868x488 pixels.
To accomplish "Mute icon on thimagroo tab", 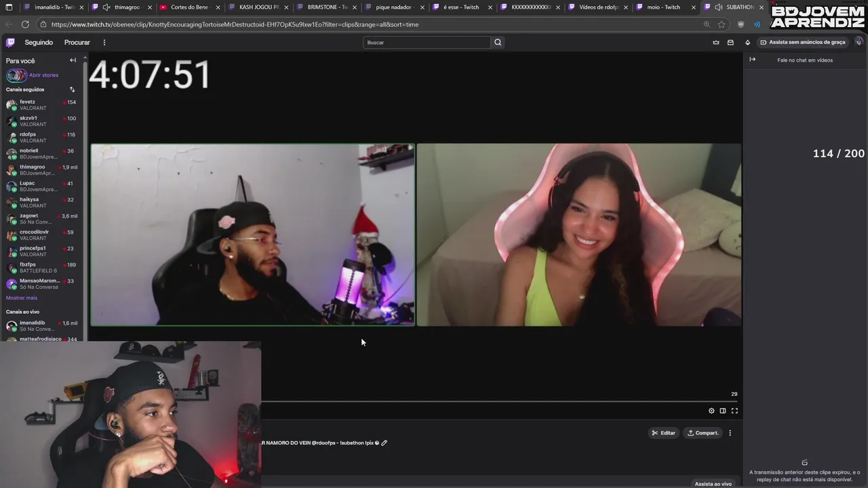I will [106, 7].
